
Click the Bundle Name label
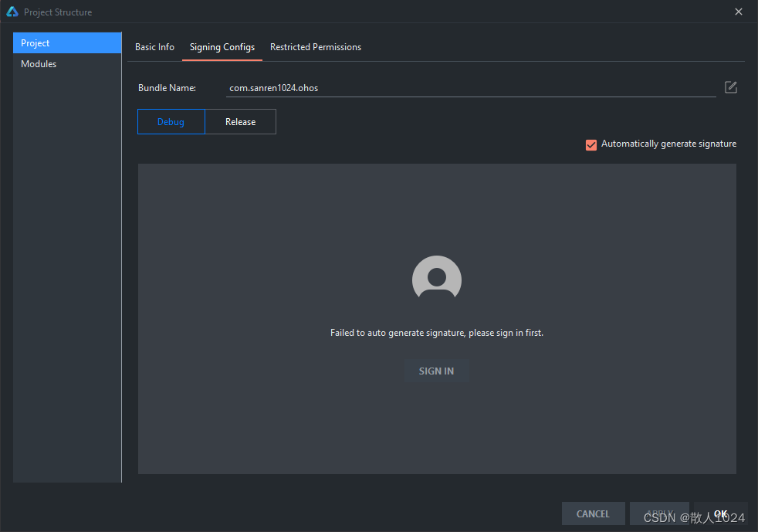pos(167,88)
